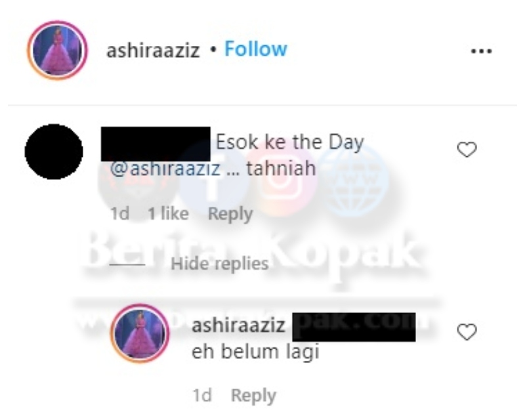Open the redacted mention in ashiraaziz's reply

(354, 327)
